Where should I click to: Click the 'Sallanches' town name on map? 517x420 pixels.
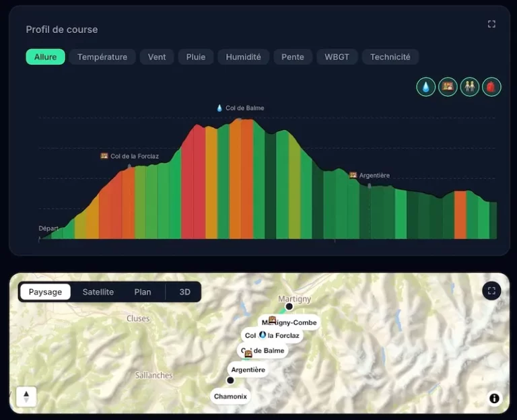[154, 375]
